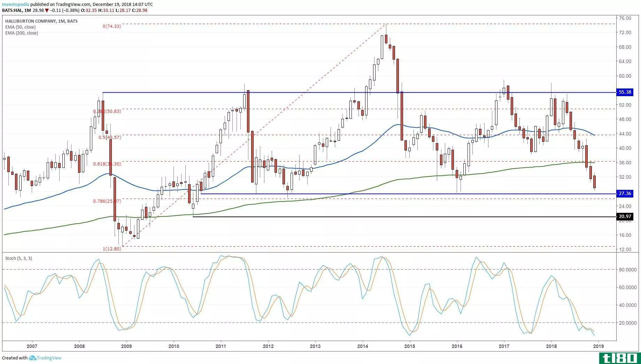Click the 2011 label on time axis
641x364 pixels.
pos(221,346)
